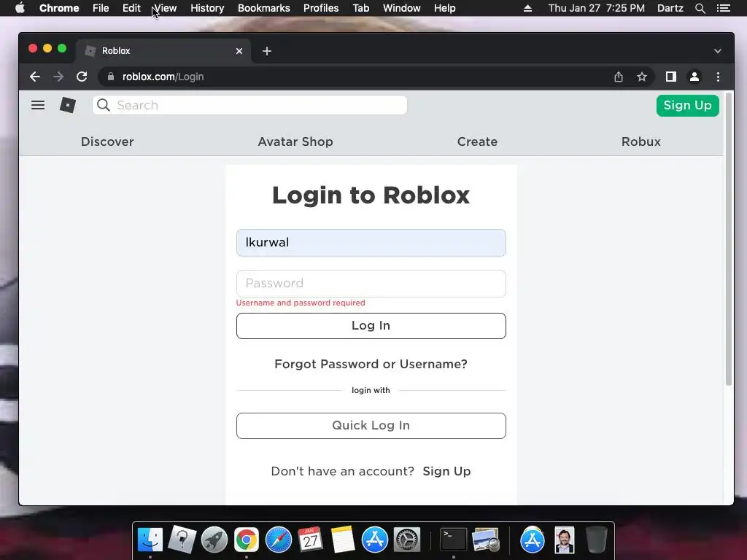Share this page using the share icon
The height and width of the screenshot is (560, 747).
[x=619, y=77]
